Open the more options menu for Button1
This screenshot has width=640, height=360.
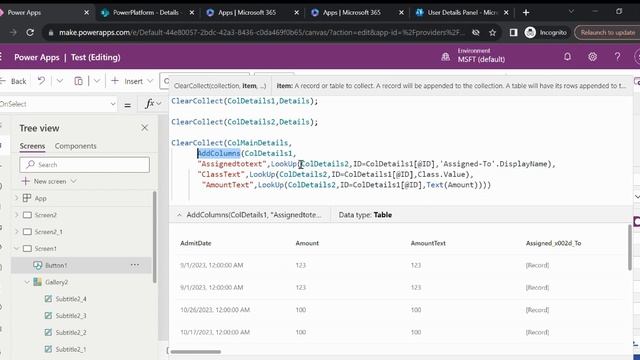pyautogui.click(x=135, y=265)
